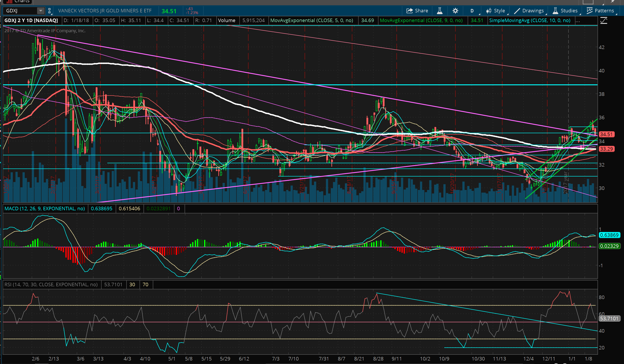624x364 pixels.
Task: Open the Style candlestick menu
Action: (495, 11)
